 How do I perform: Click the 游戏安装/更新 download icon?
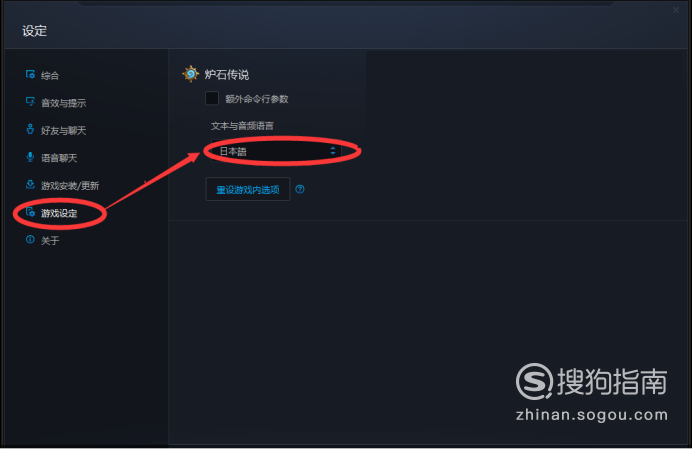30,185
